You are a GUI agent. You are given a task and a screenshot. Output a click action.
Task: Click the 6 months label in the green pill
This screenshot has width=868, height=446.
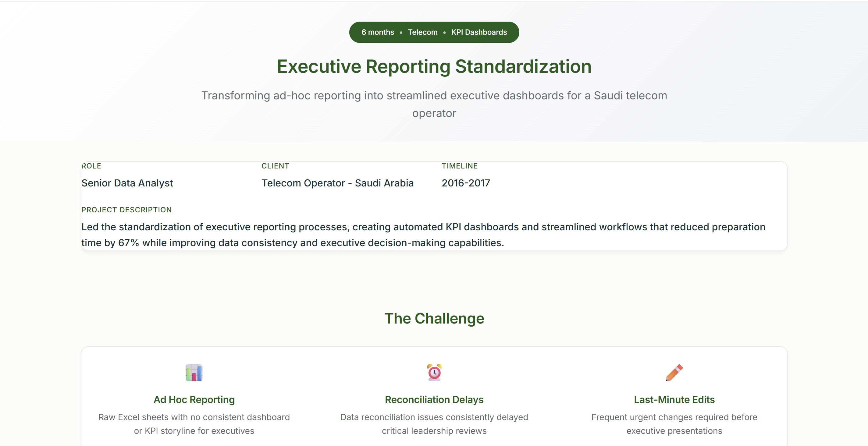point(377,32)
